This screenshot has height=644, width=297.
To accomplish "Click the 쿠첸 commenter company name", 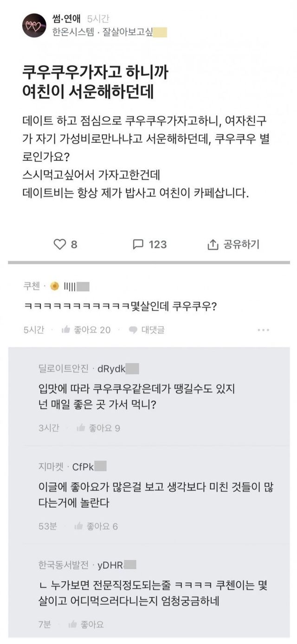I will tap(32, 287).
